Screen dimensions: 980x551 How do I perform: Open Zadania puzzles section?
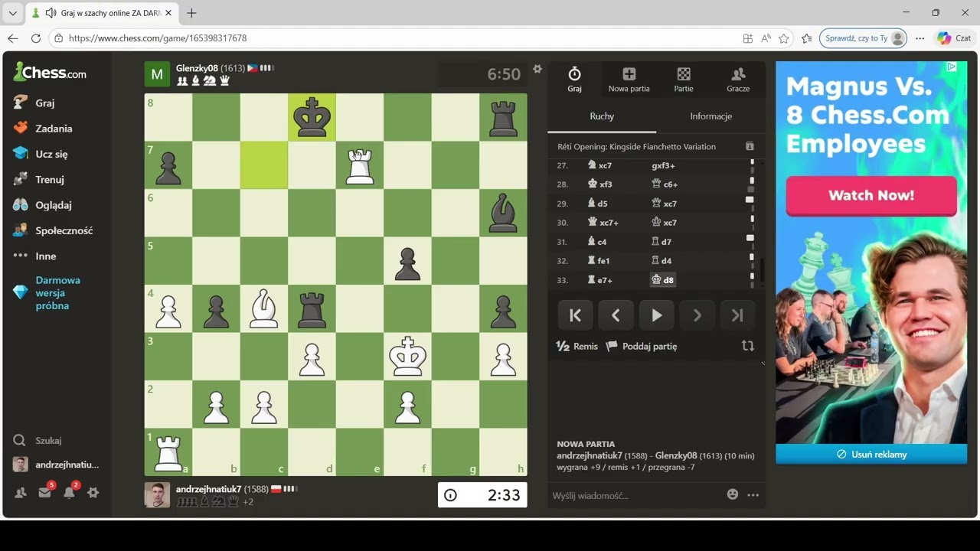43,129
